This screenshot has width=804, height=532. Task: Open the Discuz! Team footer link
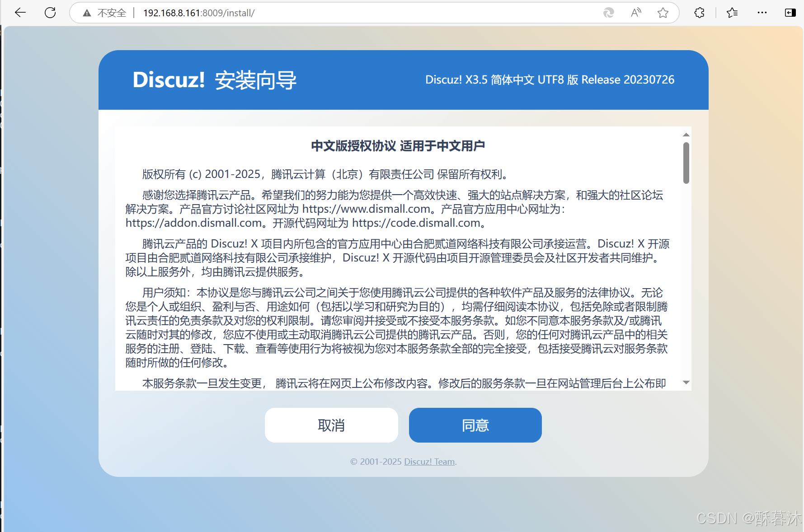point(429,462)
